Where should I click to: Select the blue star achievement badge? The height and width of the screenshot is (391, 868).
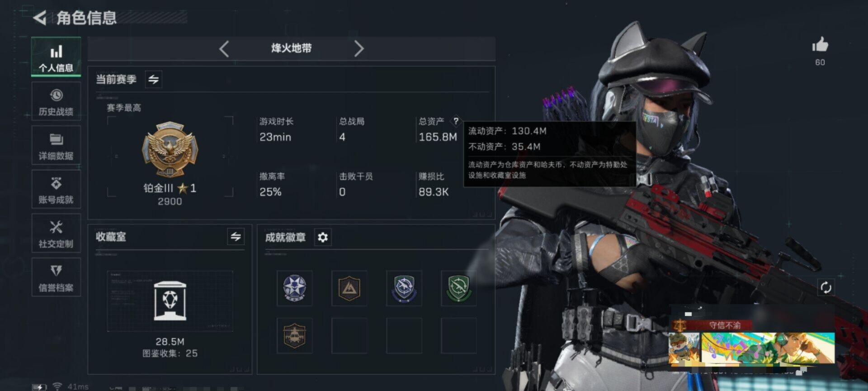[x=294, y=288]
